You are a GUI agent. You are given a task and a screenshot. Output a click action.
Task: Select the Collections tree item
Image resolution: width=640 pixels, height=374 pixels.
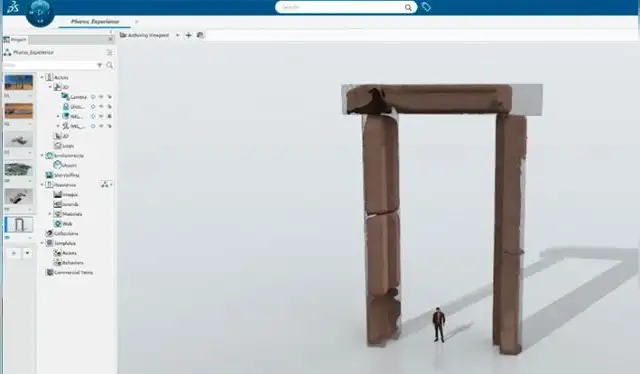coord(66,233)
